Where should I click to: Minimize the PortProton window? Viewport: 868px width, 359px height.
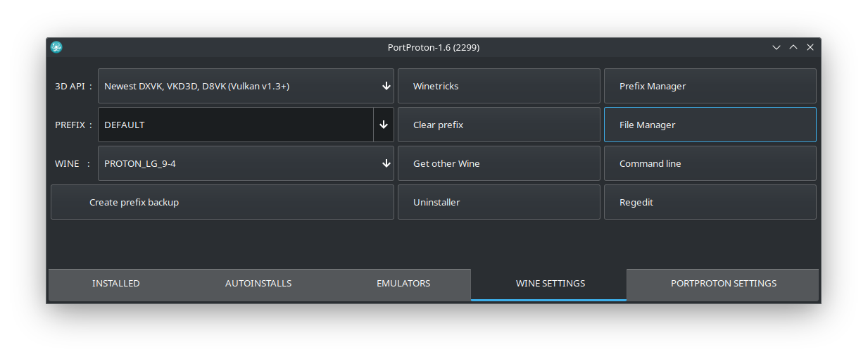coord(776,47)
